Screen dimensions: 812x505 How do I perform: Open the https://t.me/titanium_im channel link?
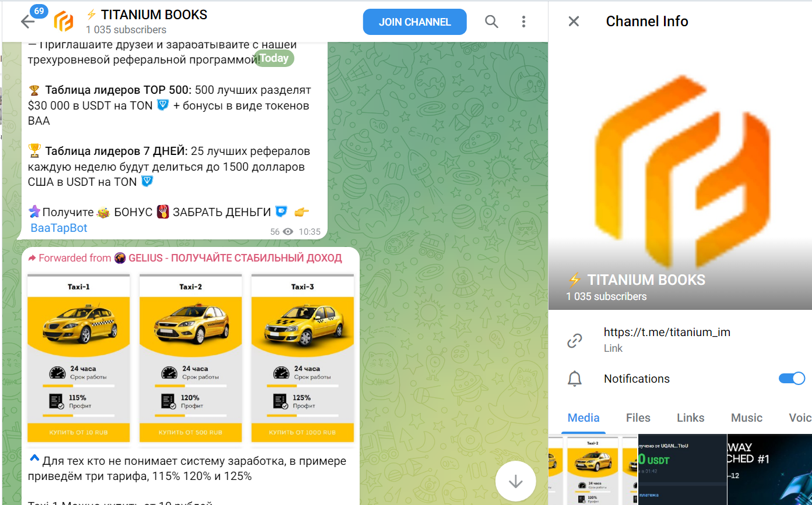click(667, 333)
